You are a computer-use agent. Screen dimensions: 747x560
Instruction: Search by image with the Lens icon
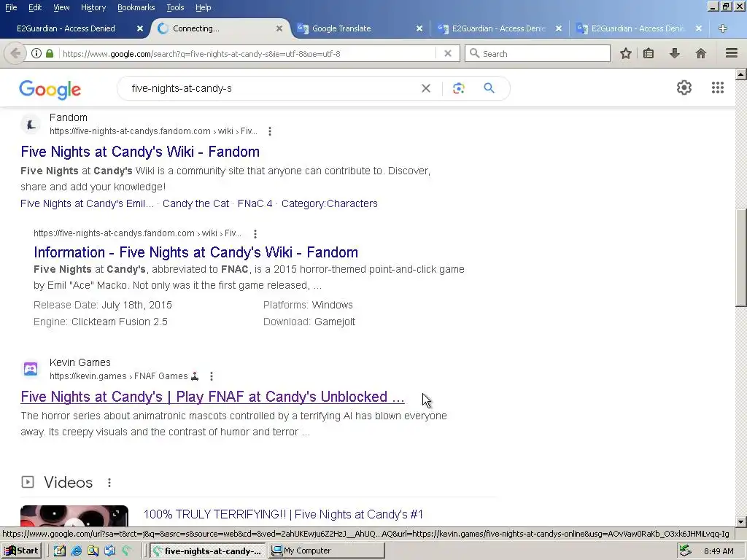(458, 88)
